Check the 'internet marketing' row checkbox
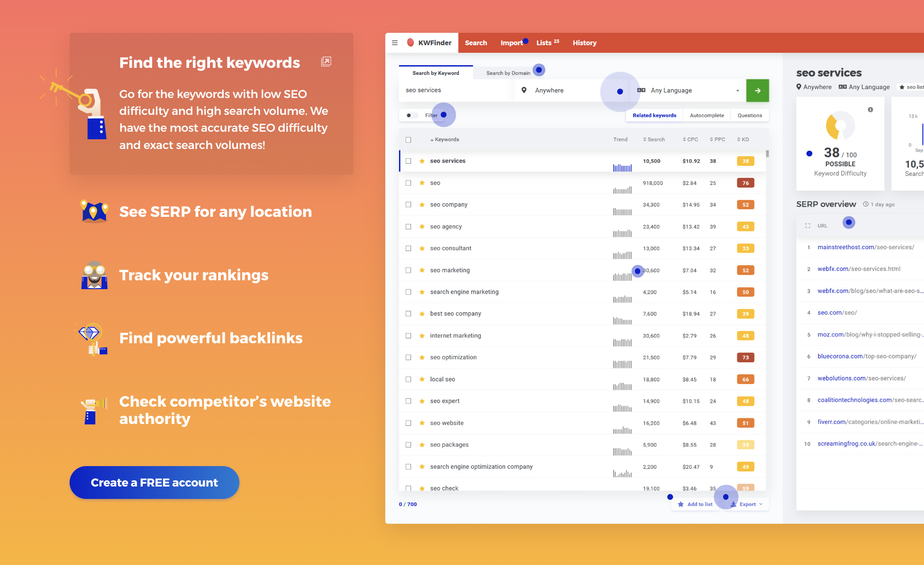The width and height of the screenshot is (924, 565). coord(408,336)
